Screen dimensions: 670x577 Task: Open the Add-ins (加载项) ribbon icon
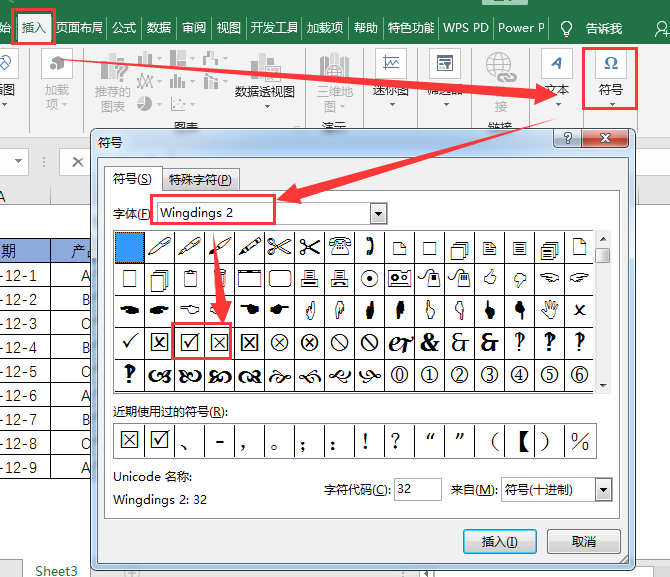tap(57, 64)
